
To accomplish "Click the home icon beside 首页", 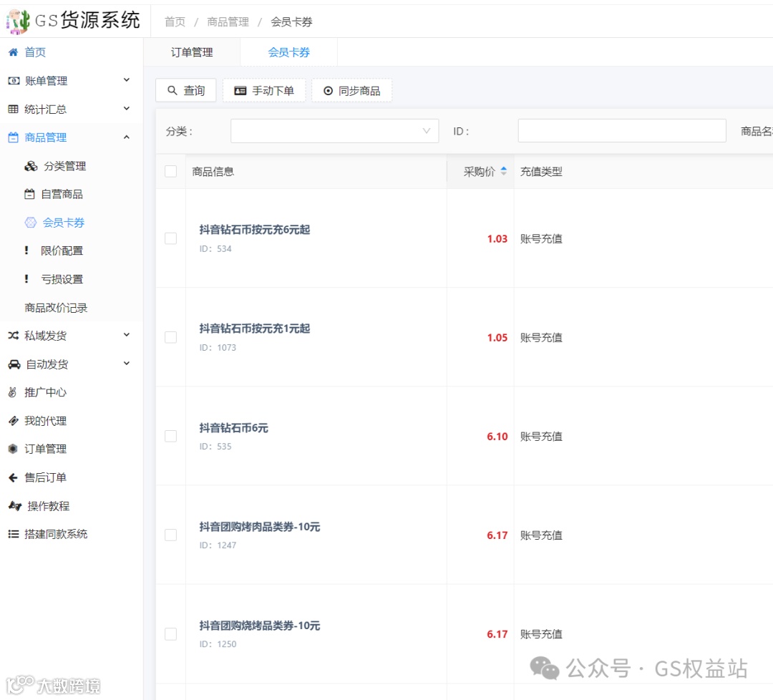I will 14,52.
